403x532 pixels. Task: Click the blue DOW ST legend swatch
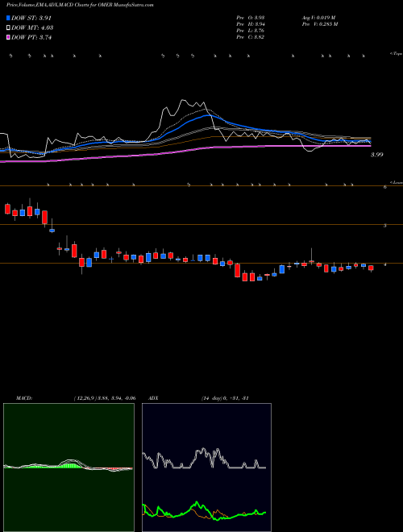[x=8, y=18]
